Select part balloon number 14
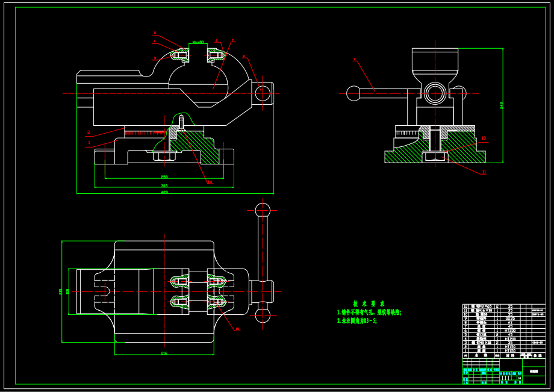The width and height of the screenshot is (554, 392). (x=210, y=182)
